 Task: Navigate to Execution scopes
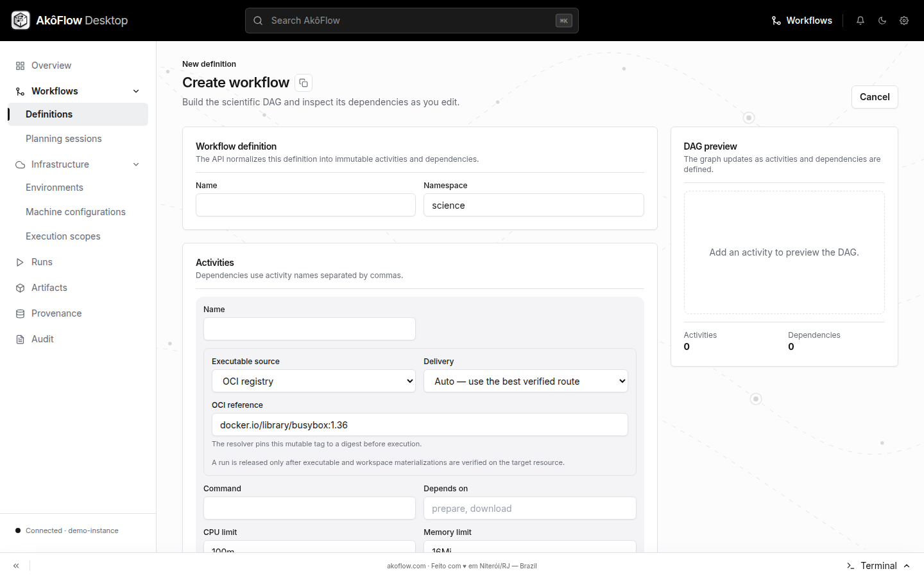(78, 236)
